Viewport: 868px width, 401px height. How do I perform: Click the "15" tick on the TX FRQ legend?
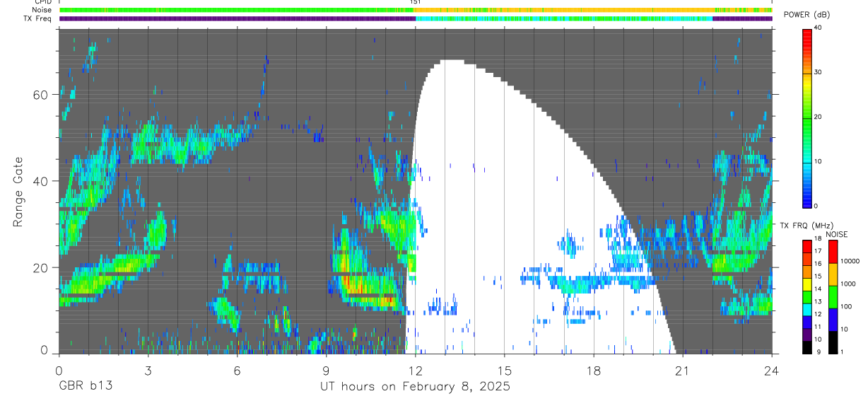click(x=819, y=277)
